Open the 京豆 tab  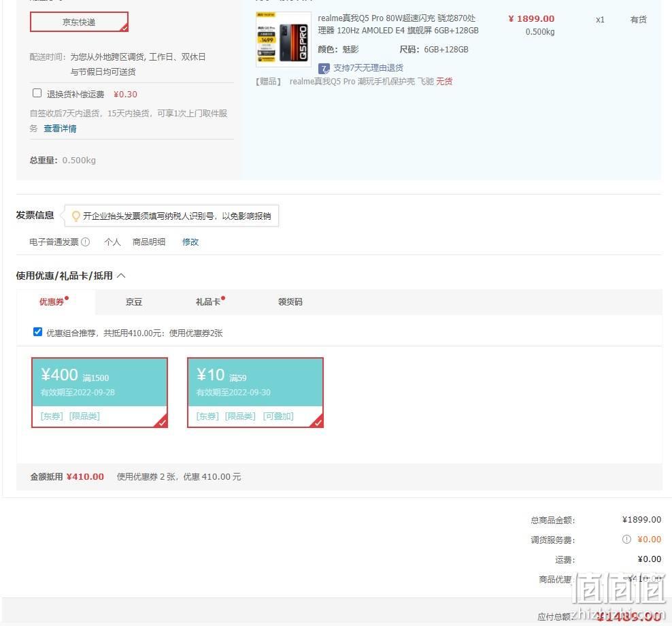tap(134, 302)
